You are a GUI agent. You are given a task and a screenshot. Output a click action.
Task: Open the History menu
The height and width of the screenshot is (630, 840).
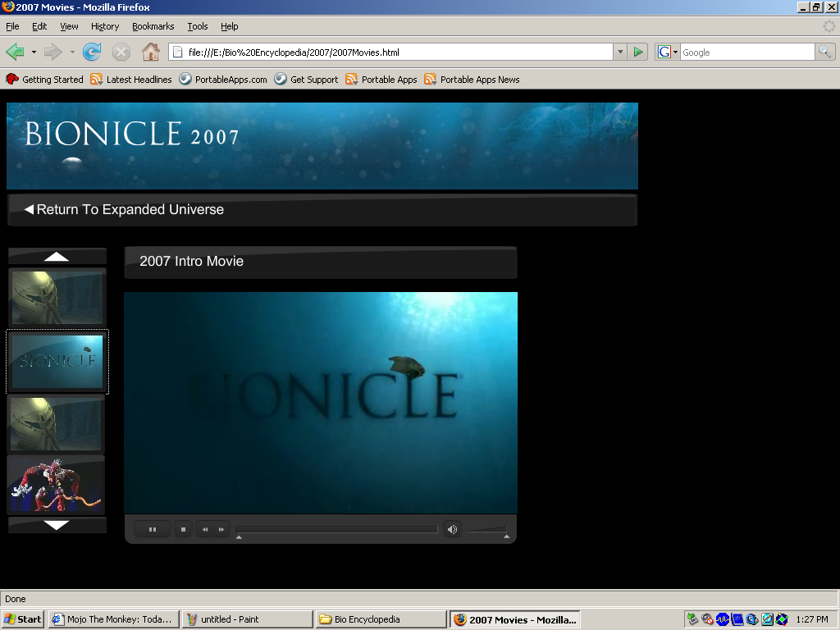(105, 26)
